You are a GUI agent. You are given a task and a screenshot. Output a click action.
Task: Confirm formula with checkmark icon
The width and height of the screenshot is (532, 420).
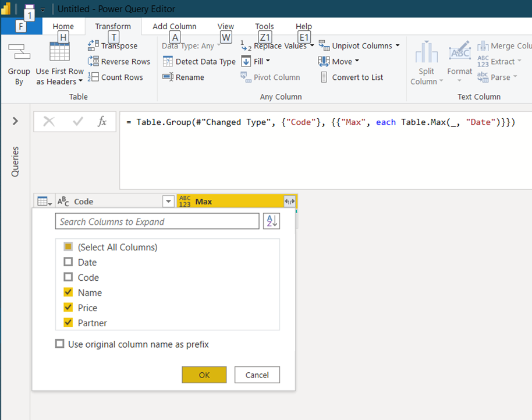coord(78,121)
